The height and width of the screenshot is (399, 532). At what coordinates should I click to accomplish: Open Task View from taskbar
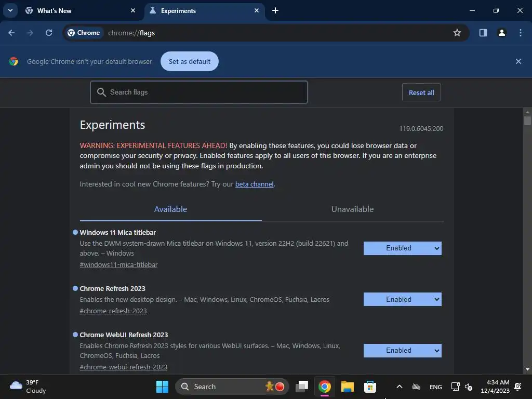click(x=302, y=387)
